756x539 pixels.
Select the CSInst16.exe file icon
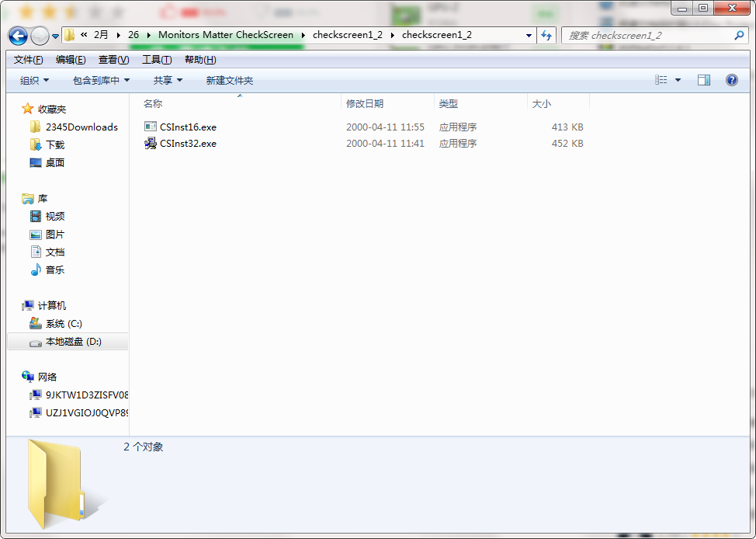(151, 127)
